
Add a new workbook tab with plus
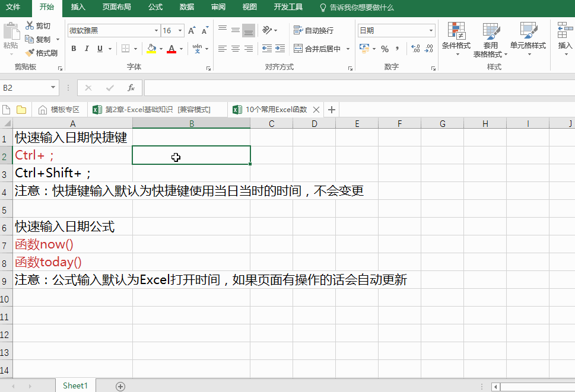332,110
